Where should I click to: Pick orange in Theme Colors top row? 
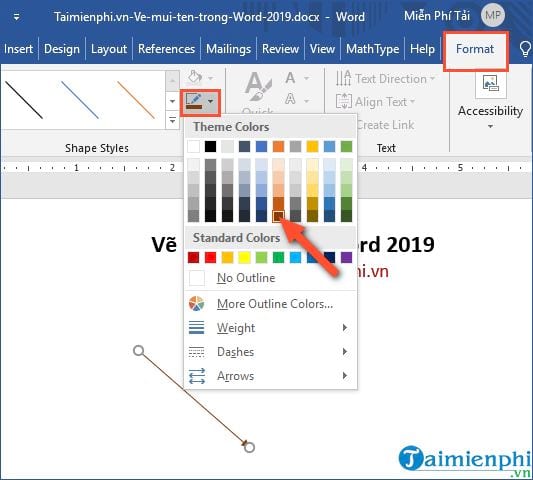coord(278,147)
